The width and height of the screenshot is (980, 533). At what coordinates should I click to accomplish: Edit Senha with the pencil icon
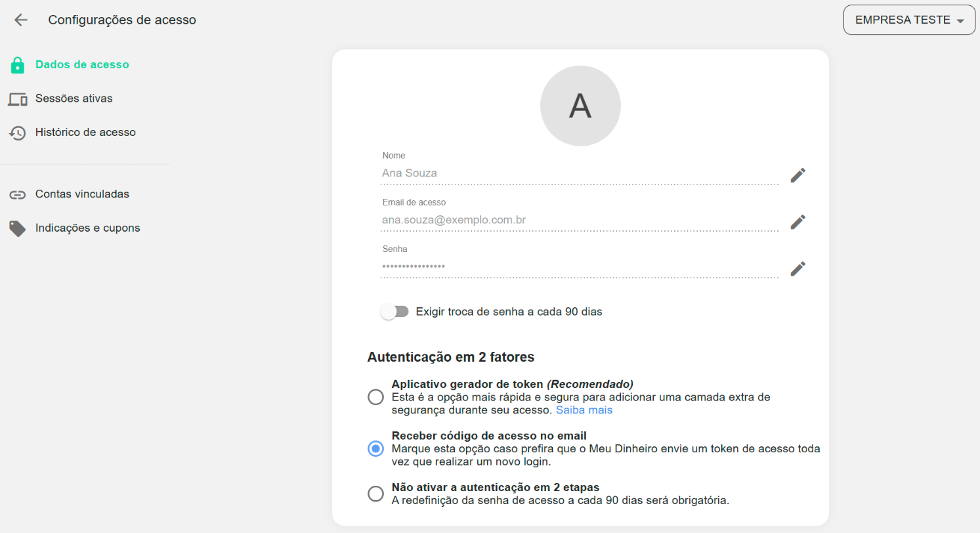pos(798,268)
